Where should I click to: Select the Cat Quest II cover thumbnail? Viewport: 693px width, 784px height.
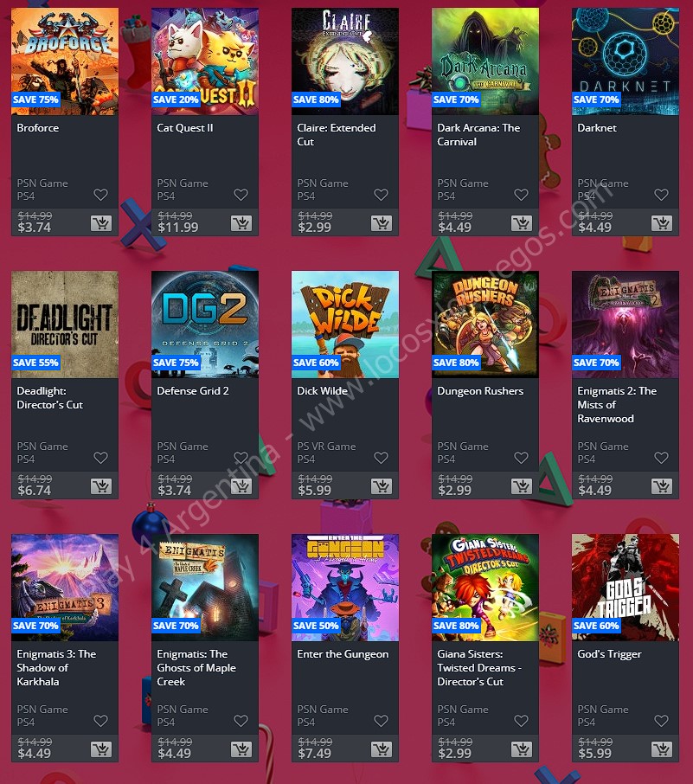tap(205, 61)
